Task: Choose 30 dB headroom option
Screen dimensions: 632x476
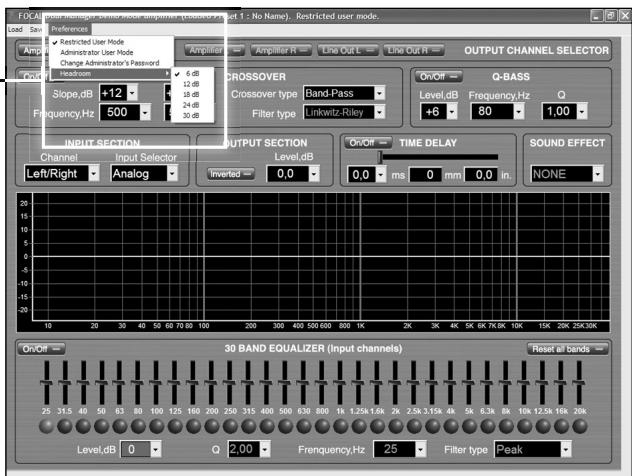Action: point(191,115)
